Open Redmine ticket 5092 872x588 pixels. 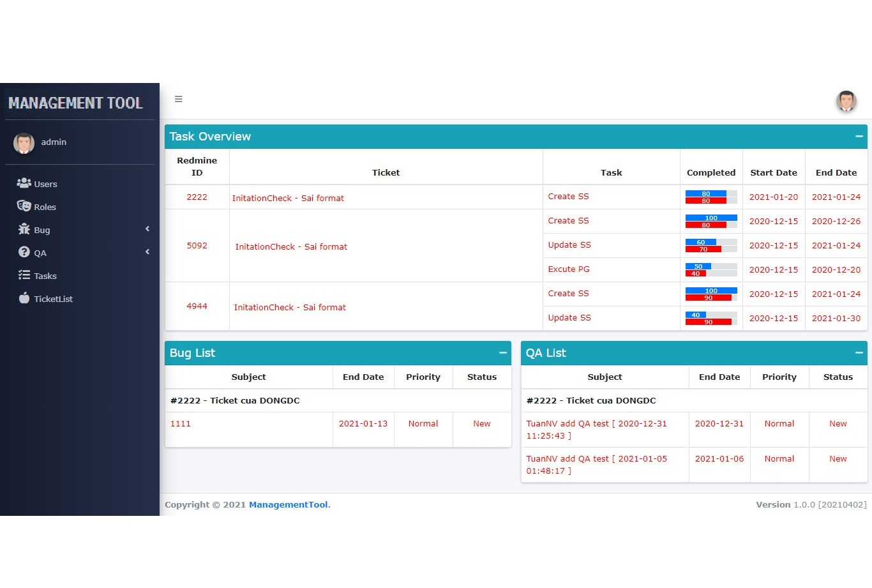[197, 246]
